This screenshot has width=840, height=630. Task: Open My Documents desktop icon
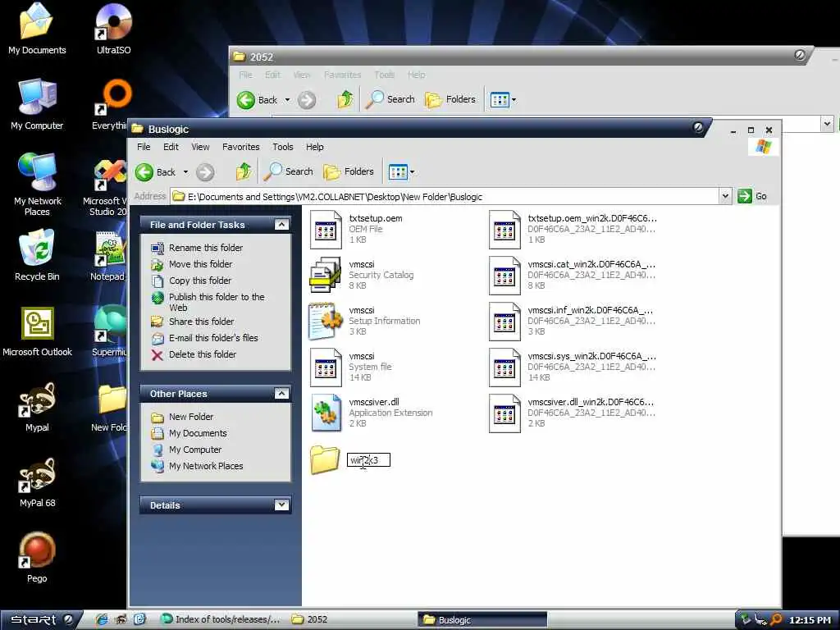point(37,29)
